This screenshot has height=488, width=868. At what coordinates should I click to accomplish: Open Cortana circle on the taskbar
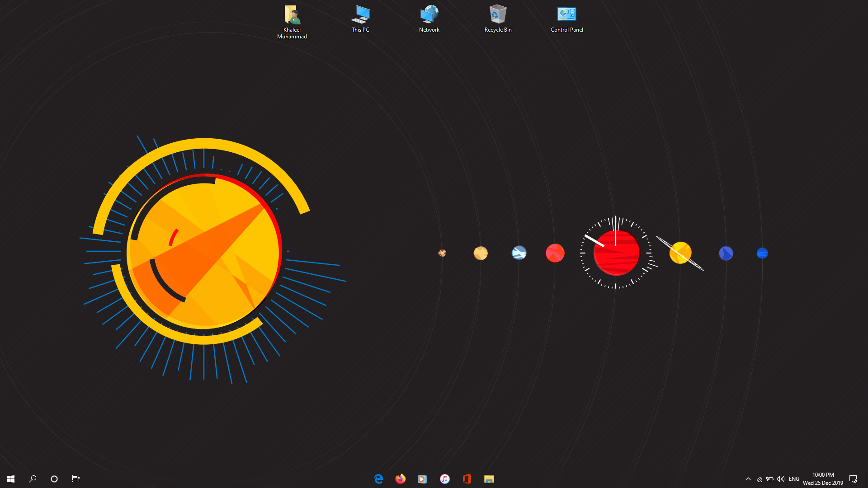[54, 479]
